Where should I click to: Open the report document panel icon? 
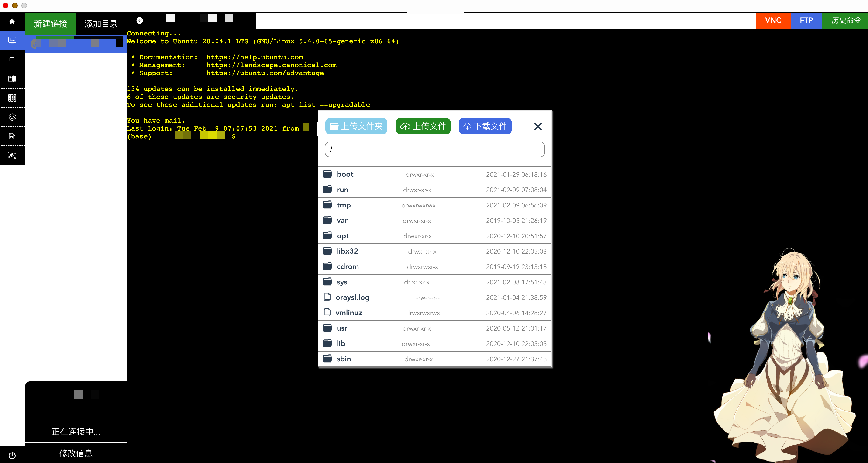[12, 136]
